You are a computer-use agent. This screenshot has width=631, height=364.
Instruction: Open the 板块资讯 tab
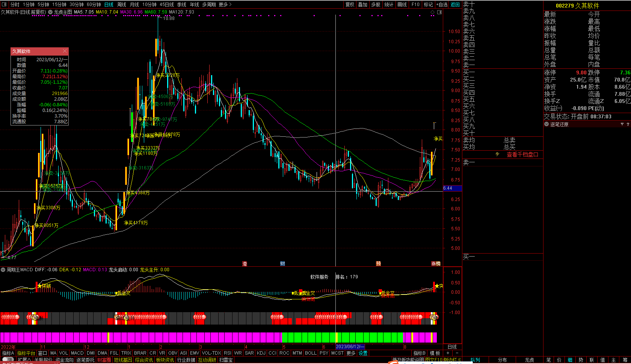click(165, 360)
